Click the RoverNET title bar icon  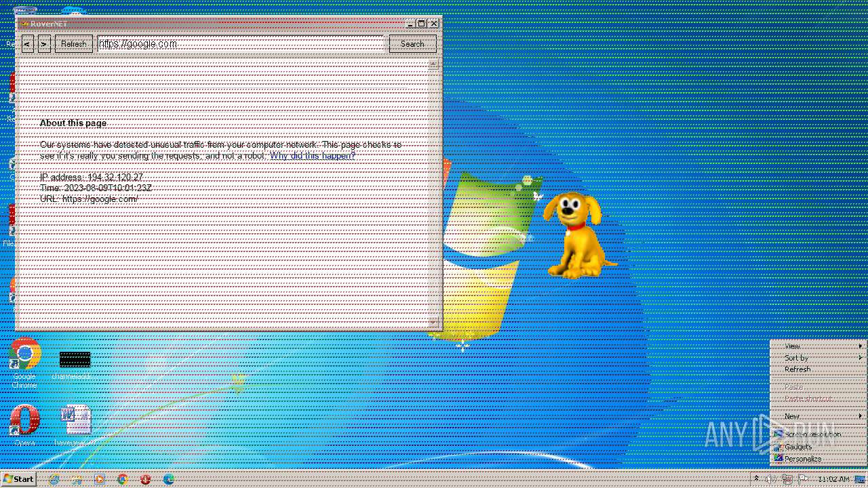pyautogui.click(x=24, y=24)
